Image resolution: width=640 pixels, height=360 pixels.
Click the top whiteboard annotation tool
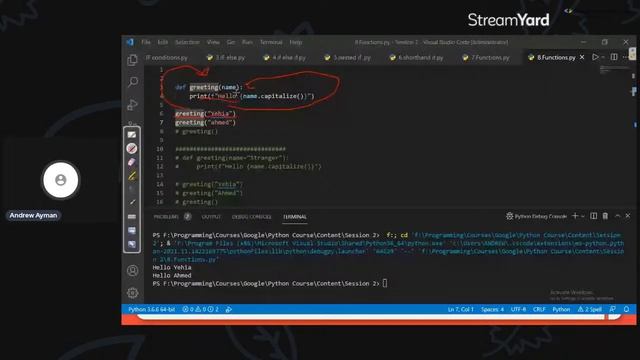(132, 134)
